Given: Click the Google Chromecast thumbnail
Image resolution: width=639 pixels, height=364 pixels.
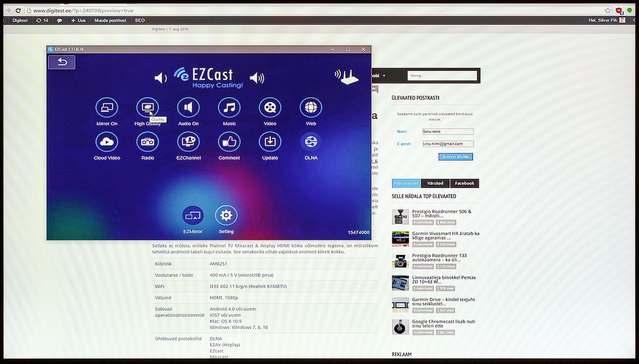Looking at the screenshot, I should (x=400, y=326).
